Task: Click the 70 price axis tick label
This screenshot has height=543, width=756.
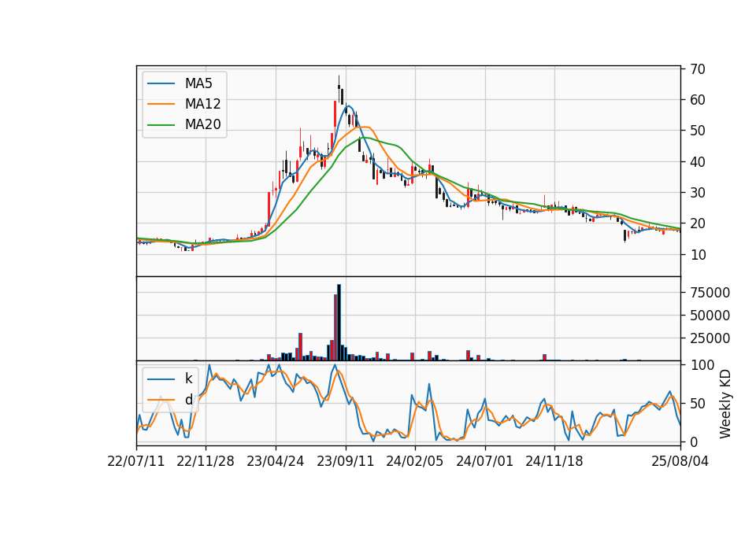Action: (698, 69)
